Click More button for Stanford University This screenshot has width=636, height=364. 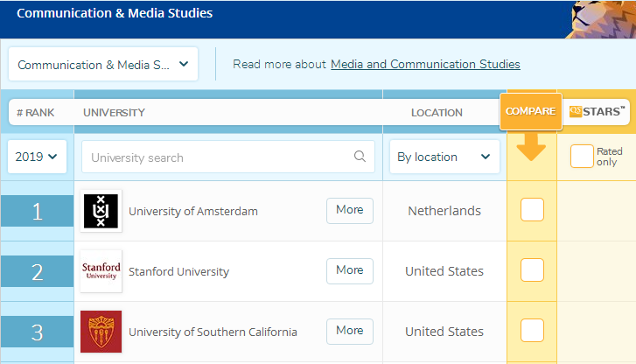350,270
